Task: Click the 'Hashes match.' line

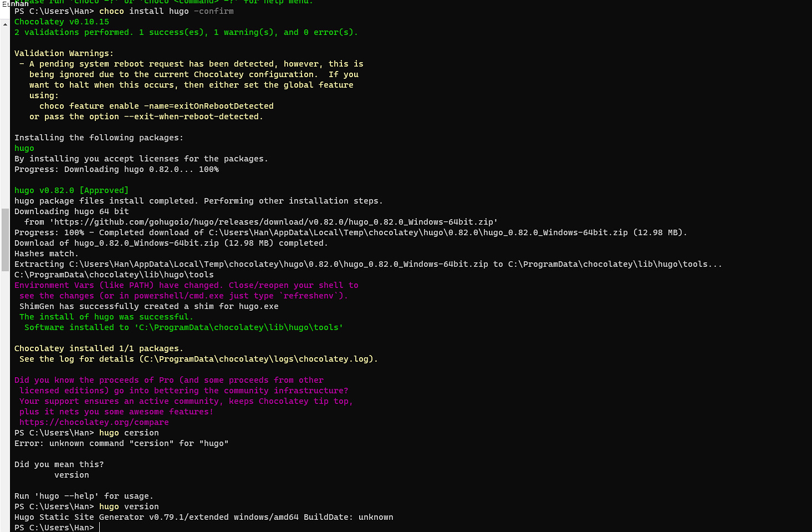Action: (x=47, y=254)
